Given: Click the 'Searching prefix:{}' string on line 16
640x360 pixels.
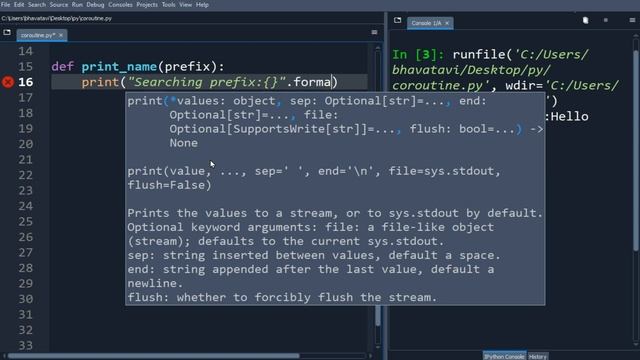Looking at the screenshot, I should coord(207,82).
